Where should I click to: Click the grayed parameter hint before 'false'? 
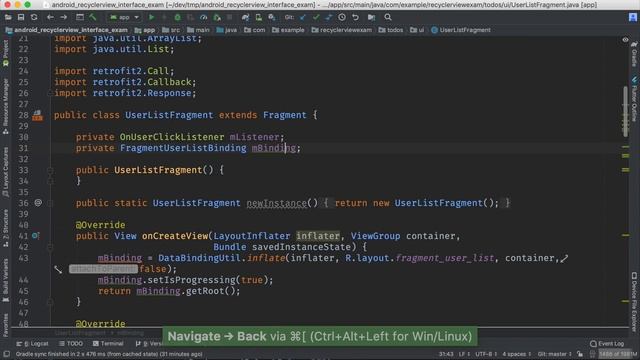pyautogui.click(x=103, y=269)
